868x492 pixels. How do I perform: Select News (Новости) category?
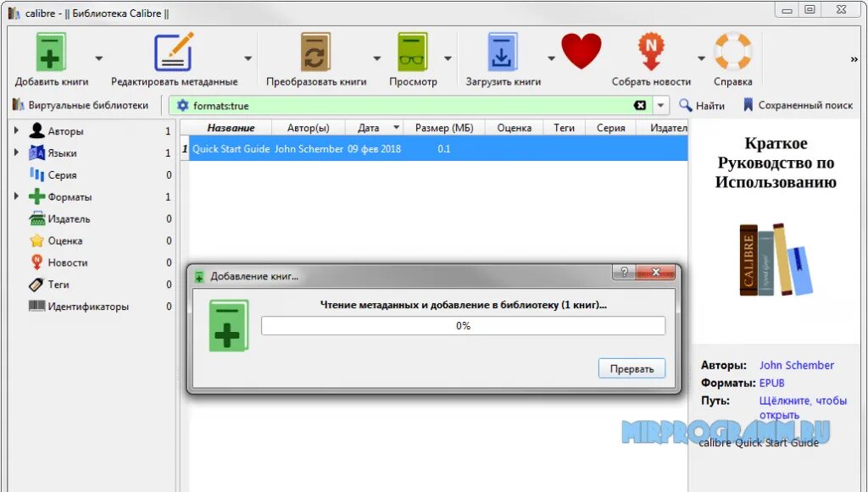tap(68, 263)
